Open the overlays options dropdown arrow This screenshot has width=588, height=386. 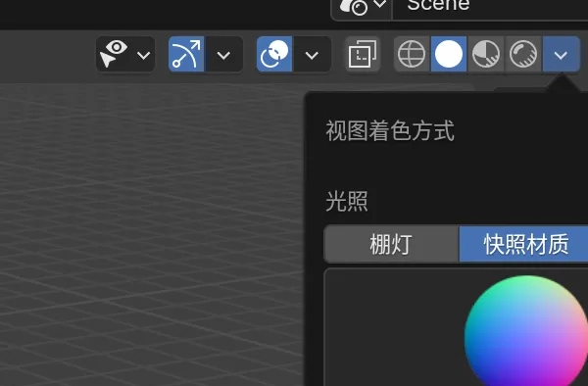click(x=312, y=54)
